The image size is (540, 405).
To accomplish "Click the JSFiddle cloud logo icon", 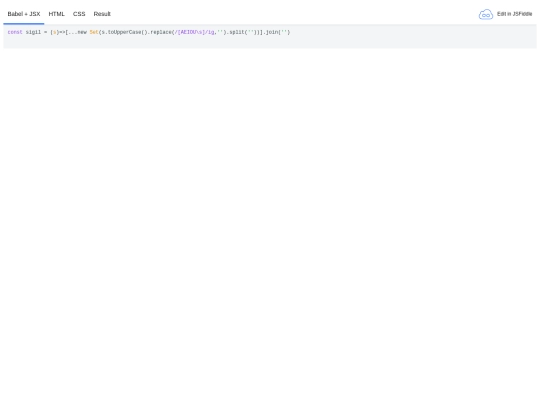I will tap(486, 14).
